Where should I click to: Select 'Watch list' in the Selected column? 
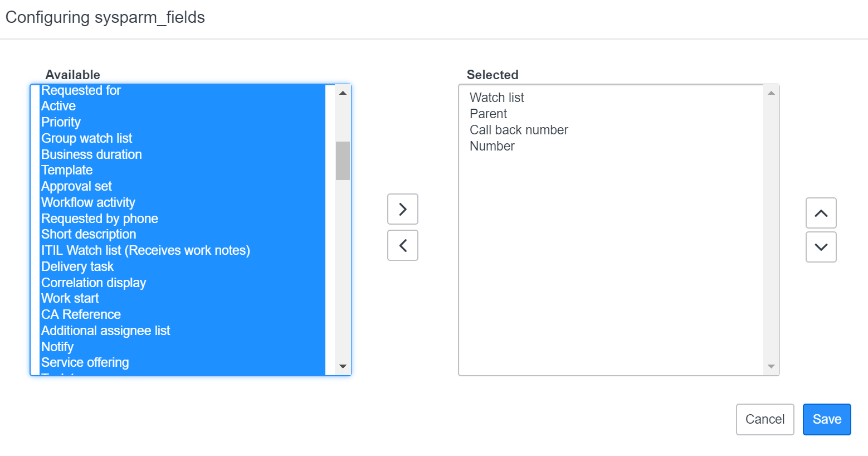[x=496, y=97]
